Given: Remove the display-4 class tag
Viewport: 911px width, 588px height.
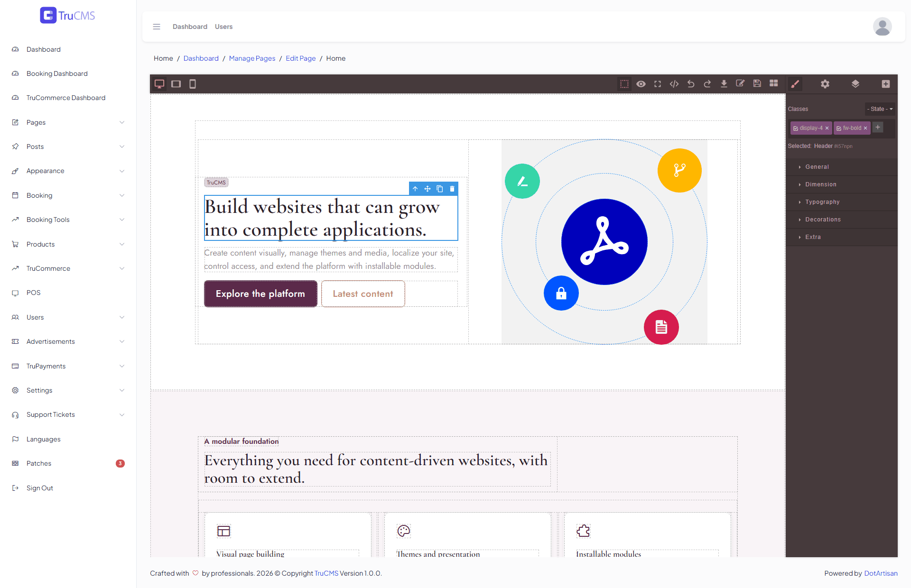Looking at the screenshot, I should pos(827,129).
